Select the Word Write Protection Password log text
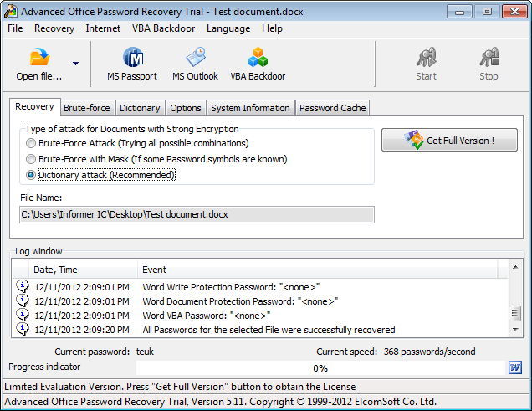This screenshot has height=411, width=532. [231, 287]
